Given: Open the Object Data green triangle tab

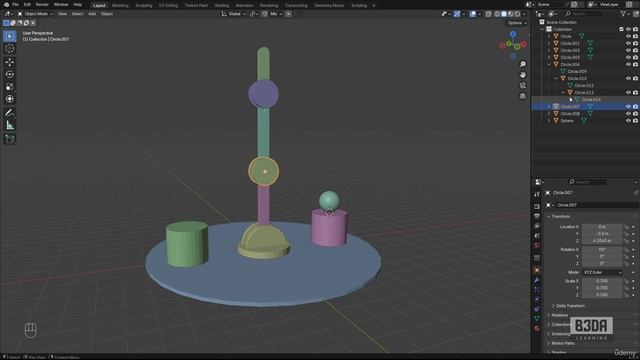Looking at the screenshot, I should pyautogui.click(x=537, y=318).
